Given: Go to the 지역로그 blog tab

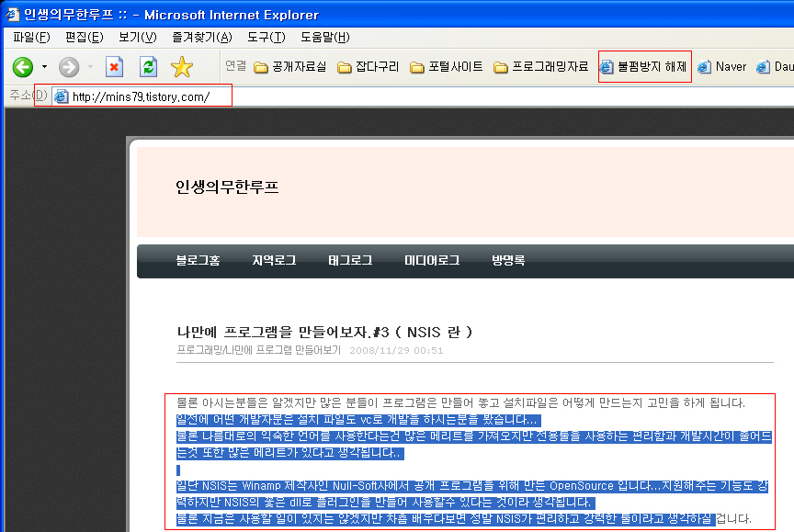Looking at the screenshot, I should pos(274,260).
